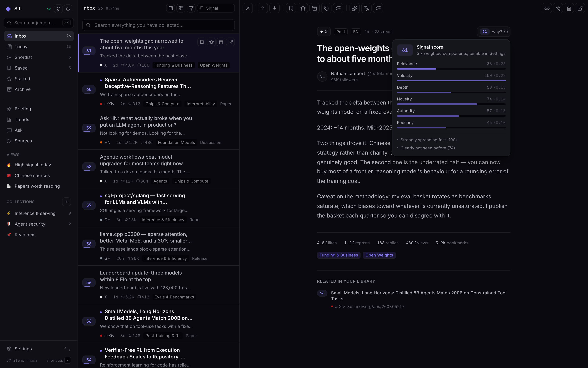Open Trends page
Screen dimensions: 588x368
tap(39, 120)
